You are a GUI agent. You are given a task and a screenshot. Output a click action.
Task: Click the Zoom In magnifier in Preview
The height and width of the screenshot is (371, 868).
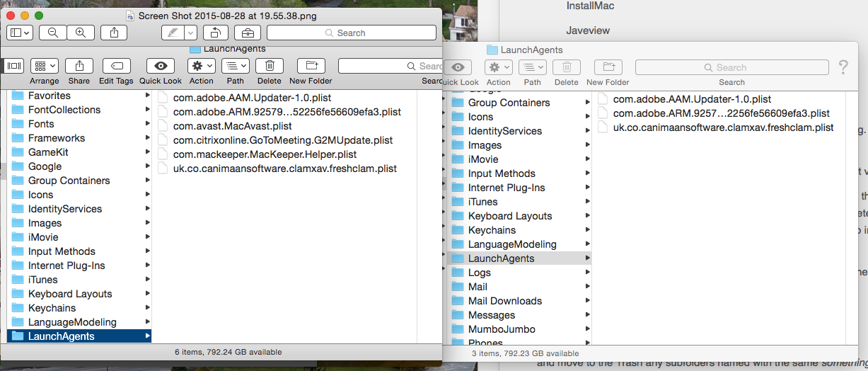pos(81,33)
